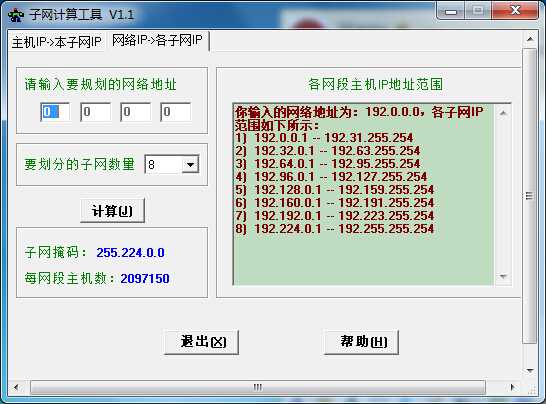Click result row 4) 192.96.0.1 -- 192.127.255.254
Viewport: 546px width, 404px height.
tap(331, 177)
